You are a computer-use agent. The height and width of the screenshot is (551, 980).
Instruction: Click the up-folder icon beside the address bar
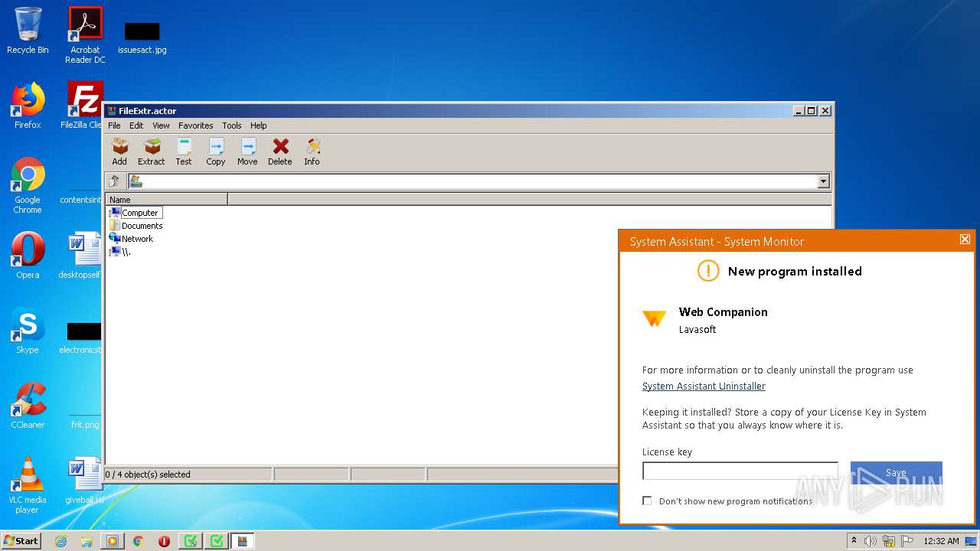pos(115,181)
